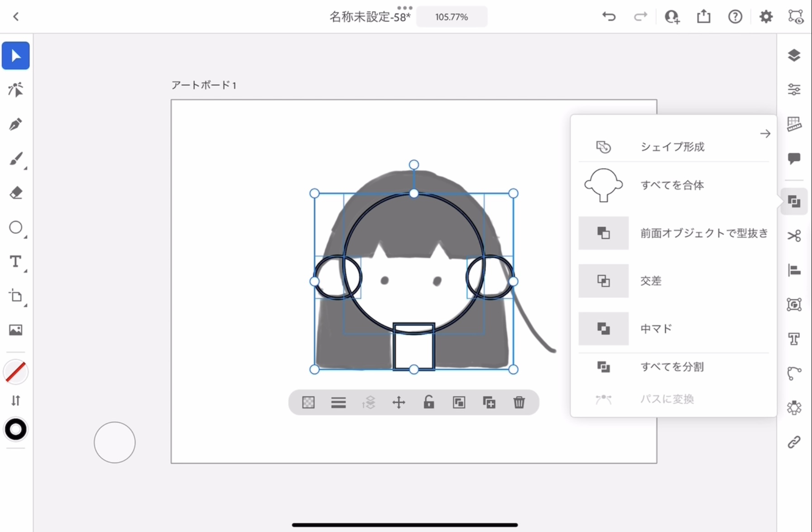The image size is (812, 532).
Task: Swap fill and stroke colors
Action: pos(16,400)
